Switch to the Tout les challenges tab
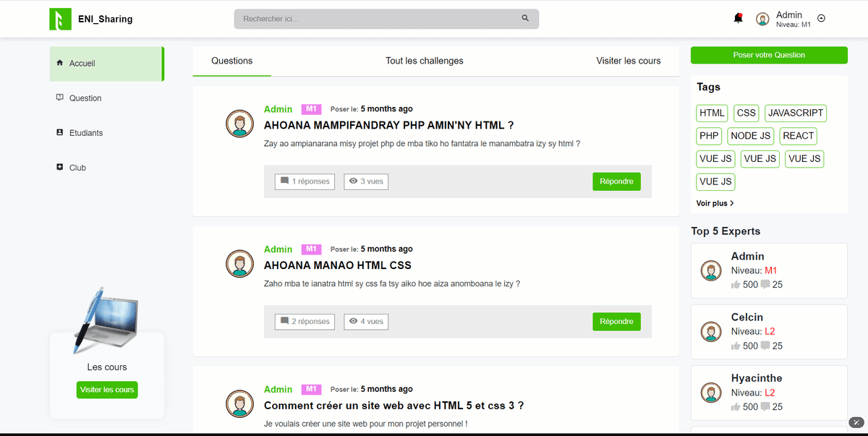The image size is (868, 436). [x=425, y=61]
